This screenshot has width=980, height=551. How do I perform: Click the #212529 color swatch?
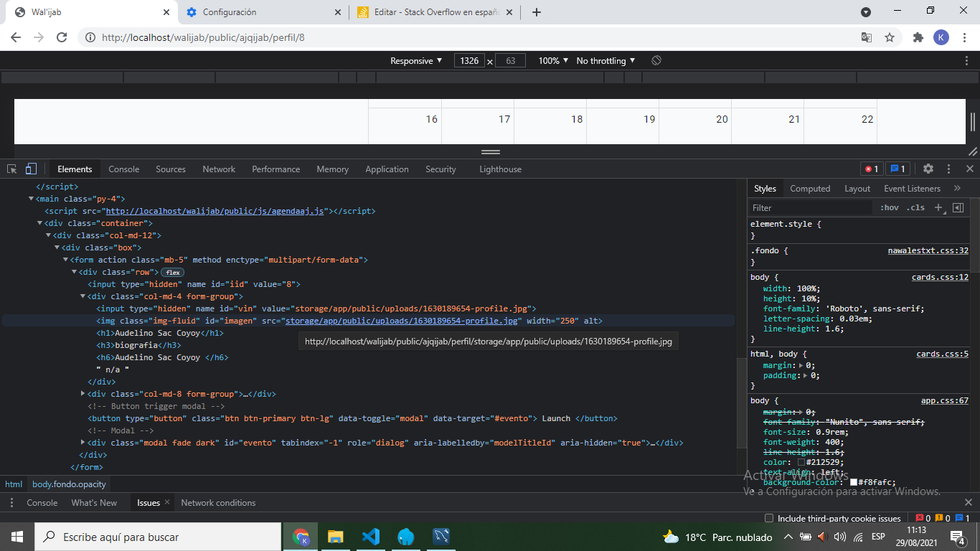pyautogui.click(x=801, y=463)
